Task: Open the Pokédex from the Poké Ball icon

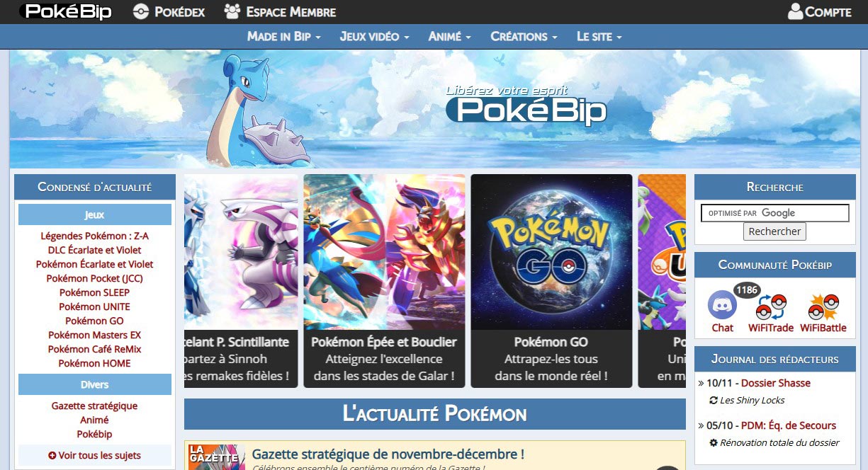Action: 141,12
